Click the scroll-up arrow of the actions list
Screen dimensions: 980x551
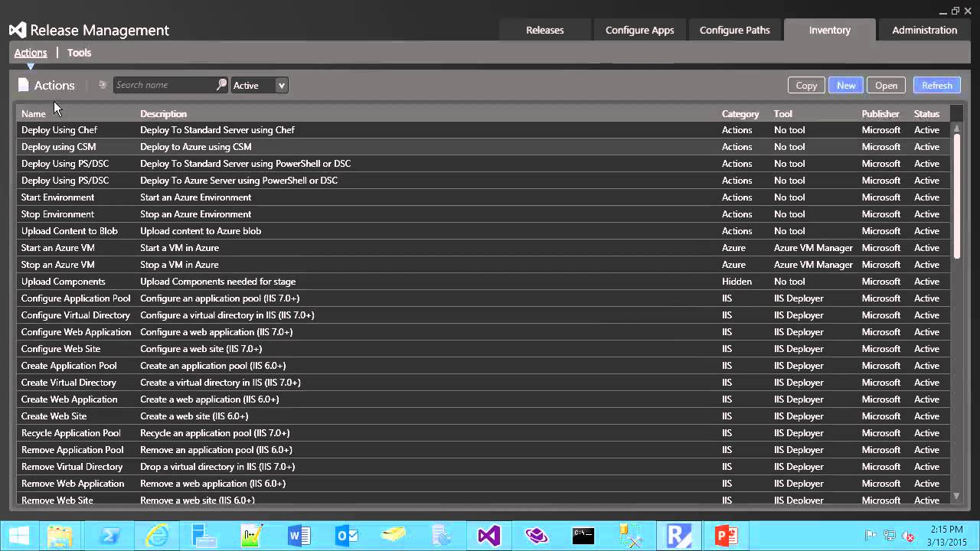click(956, 128)
